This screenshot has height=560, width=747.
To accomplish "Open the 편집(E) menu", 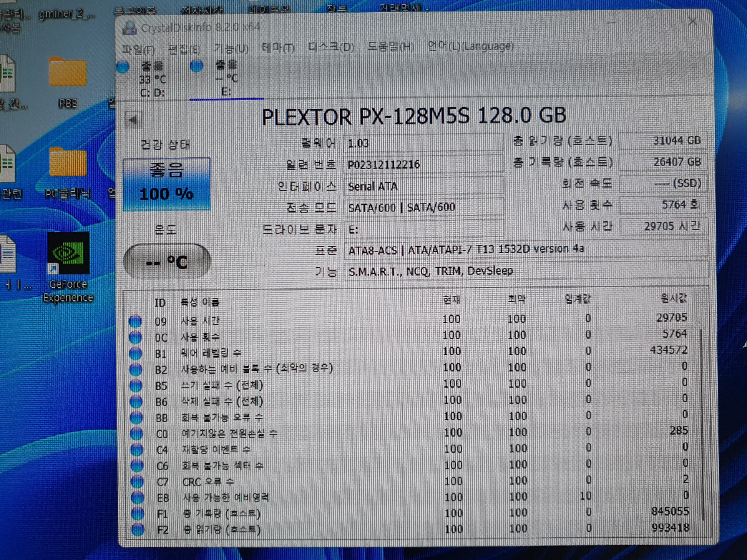I will click(184, 49).
